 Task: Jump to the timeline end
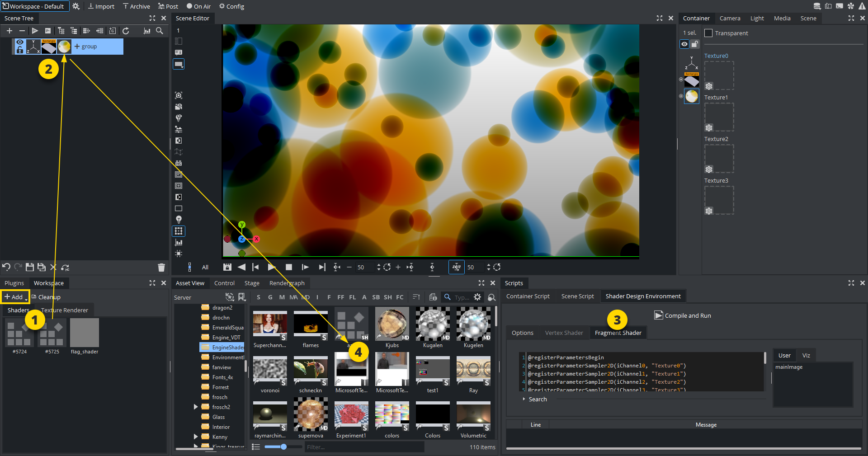click(x=322, y=267)
